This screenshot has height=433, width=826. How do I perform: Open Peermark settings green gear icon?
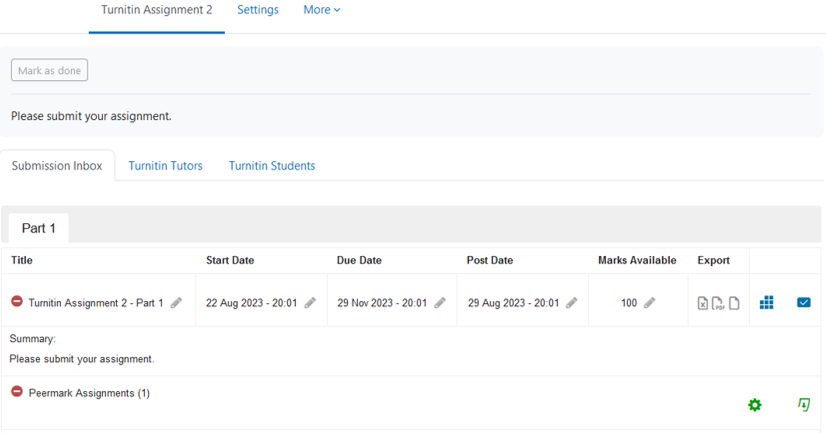pyautogui.click(x=755, y=405)
